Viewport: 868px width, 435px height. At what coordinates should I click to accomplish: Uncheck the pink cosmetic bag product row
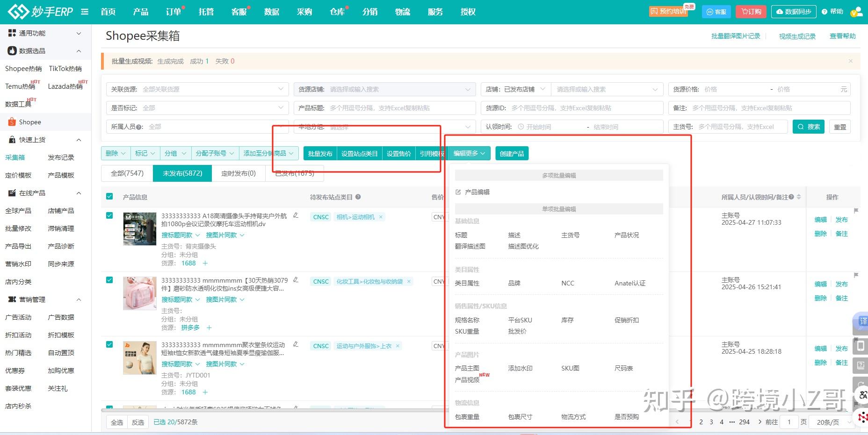[109, 279]
